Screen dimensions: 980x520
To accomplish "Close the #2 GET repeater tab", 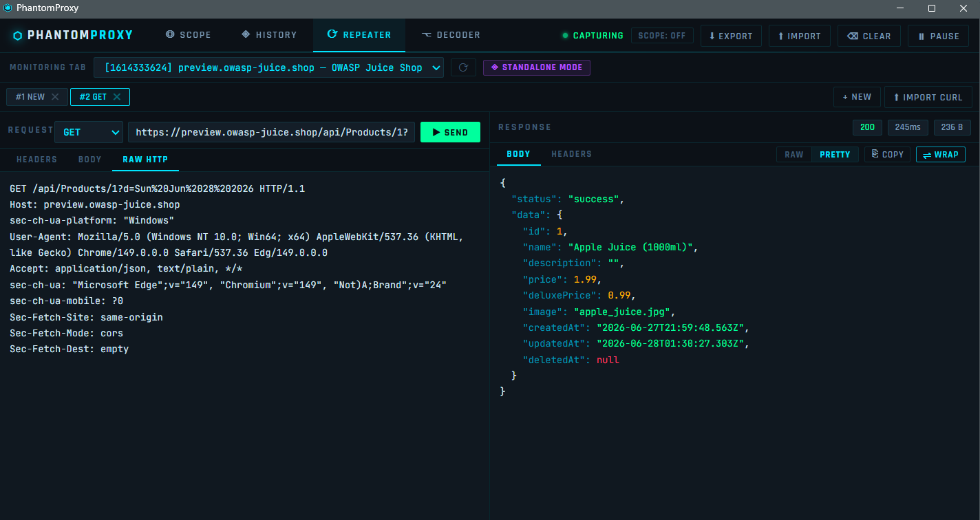I will point(117,97).
